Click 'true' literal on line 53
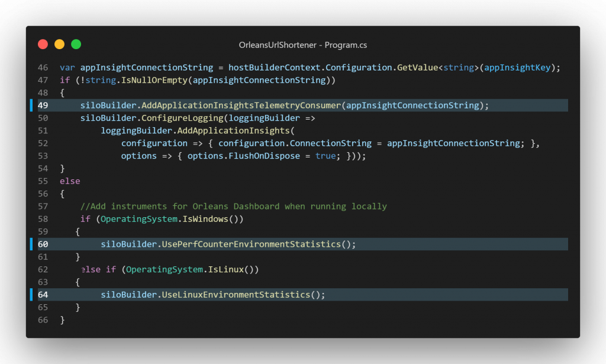Screen dimensions: 606x364 pos(325,156)
